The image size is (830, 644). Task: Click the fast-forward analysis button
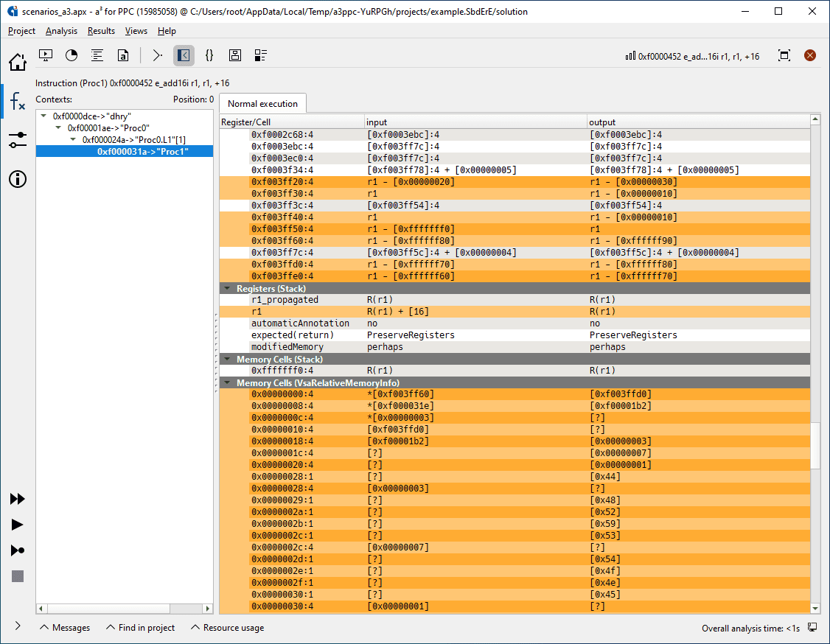(18, 499)
